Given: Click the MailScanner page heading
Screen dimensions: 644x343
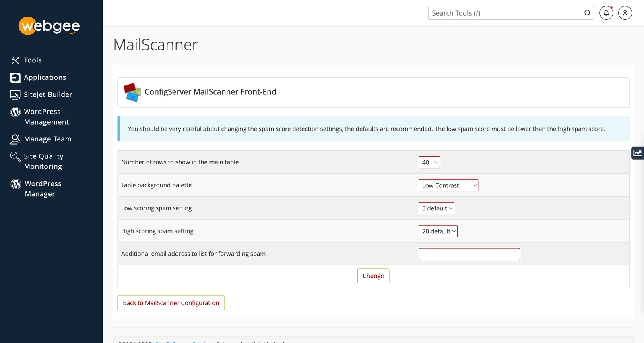Looking at the screenshot, I should [155, 45].
